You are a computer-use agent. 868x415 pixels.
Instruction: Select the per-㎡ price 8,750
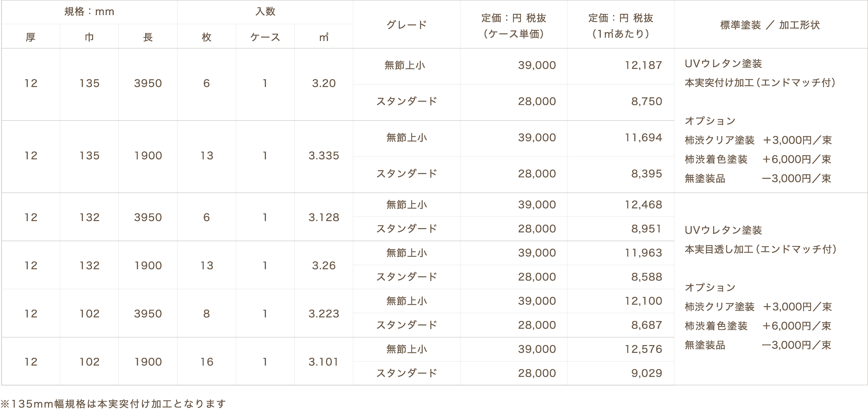click(646, 101)
